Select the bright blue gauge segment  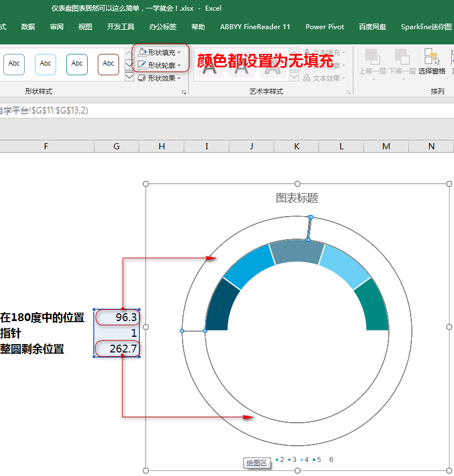pos(250,266)
